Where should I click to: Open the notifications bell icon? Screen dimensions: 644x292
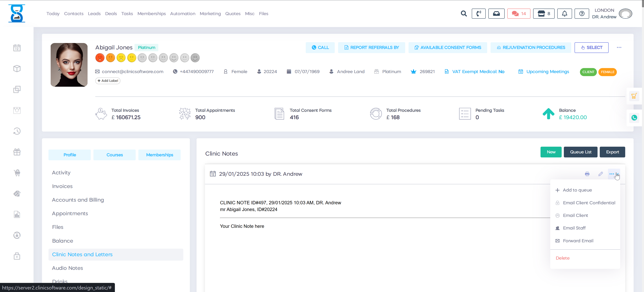[x=564, y=13]
